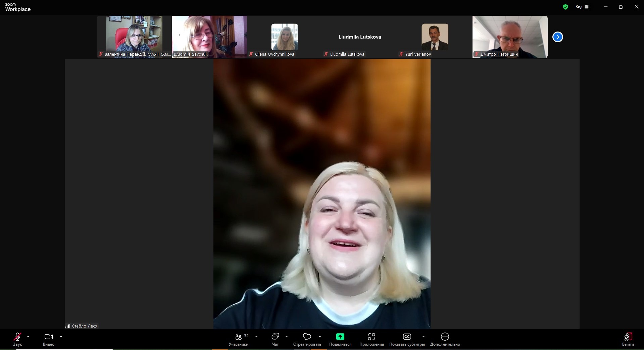Unmute microphone with the Звук button
Image resolution: width=644 pixels, height=350 pixels.
[x=17, y=339]
